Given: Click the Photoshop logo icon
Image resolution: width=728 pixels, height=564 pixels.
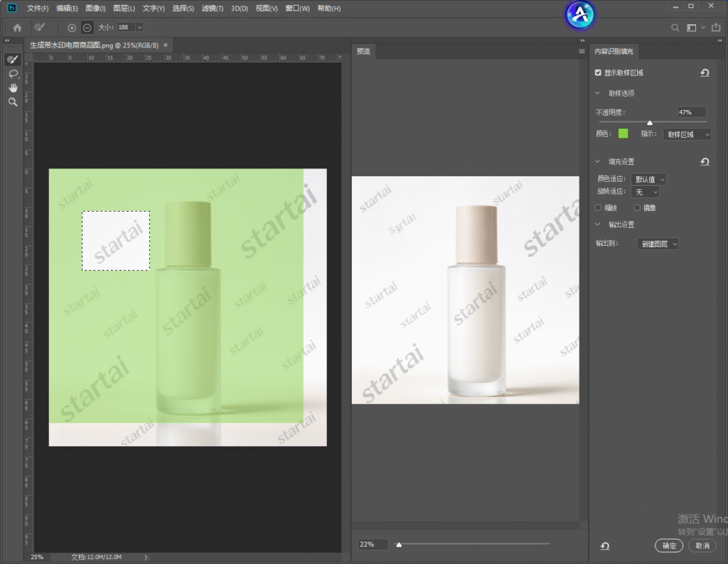Looking at the screenshot, I should pos(11,8).
